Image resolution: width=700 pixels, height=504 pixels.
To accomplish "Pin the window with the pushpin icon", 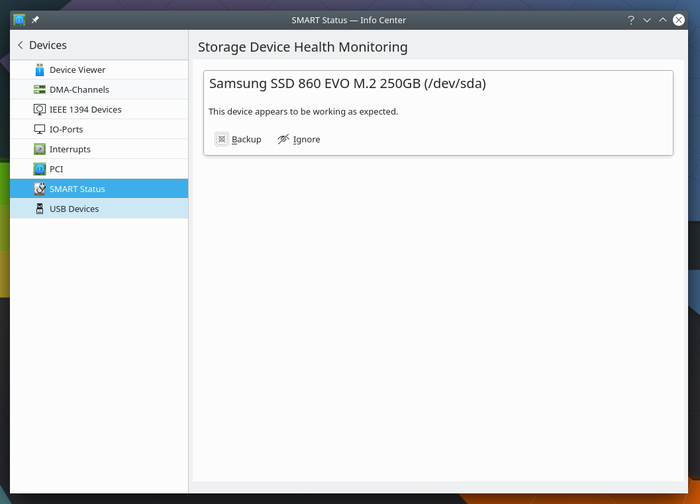I will coord(36,20).
